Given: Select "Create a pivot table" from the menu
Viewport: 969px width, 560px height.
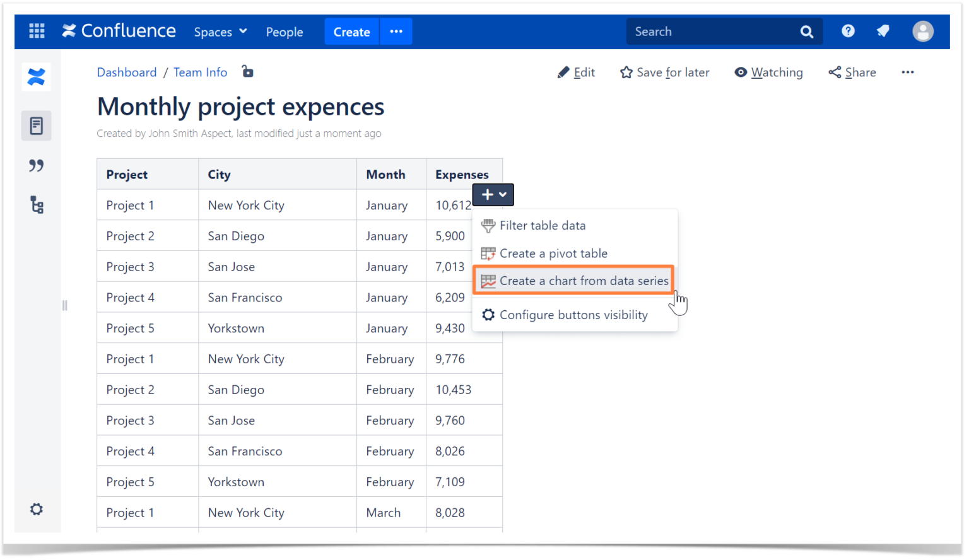Looking at the screenshot, I should pyautogui.click(x=553, y=253).
